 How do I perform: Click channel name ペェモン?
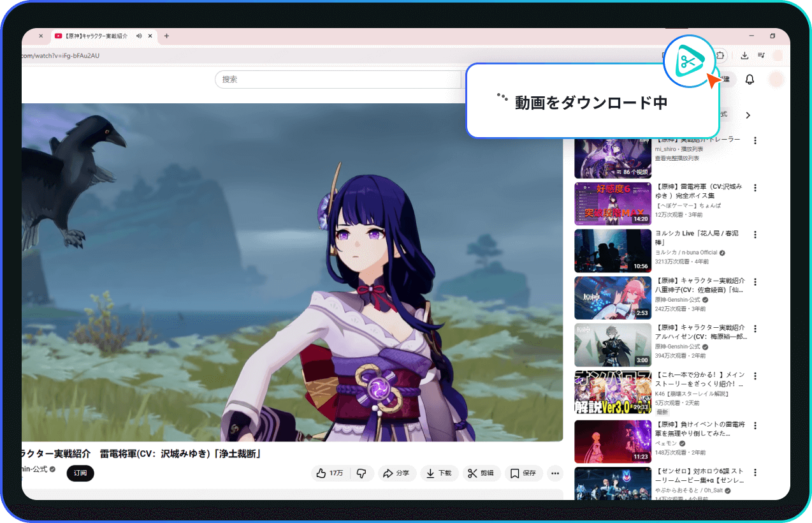pos(666,443)
